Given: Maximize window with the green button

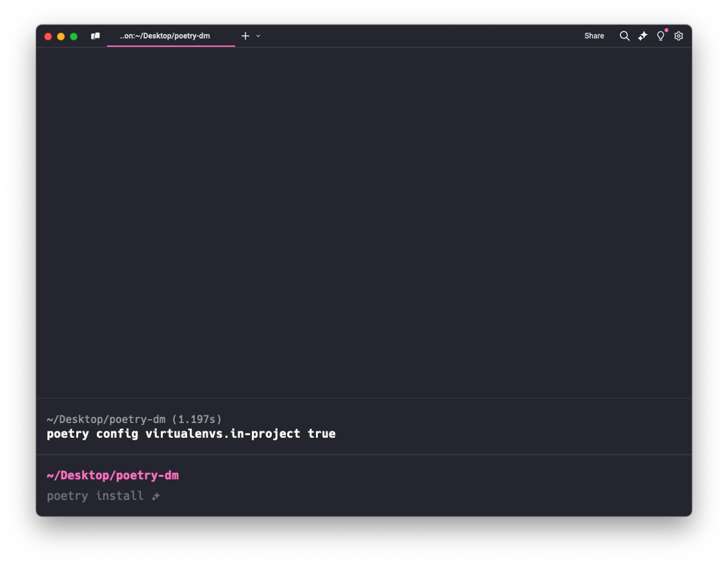Looking at the screenshot, I should [x=74, y=37].
